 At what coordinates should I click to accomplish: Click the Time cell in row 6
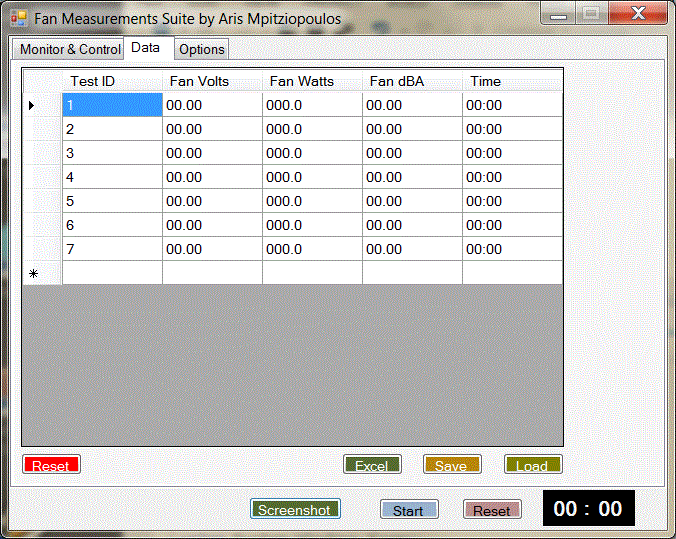(x=512, y=225)
